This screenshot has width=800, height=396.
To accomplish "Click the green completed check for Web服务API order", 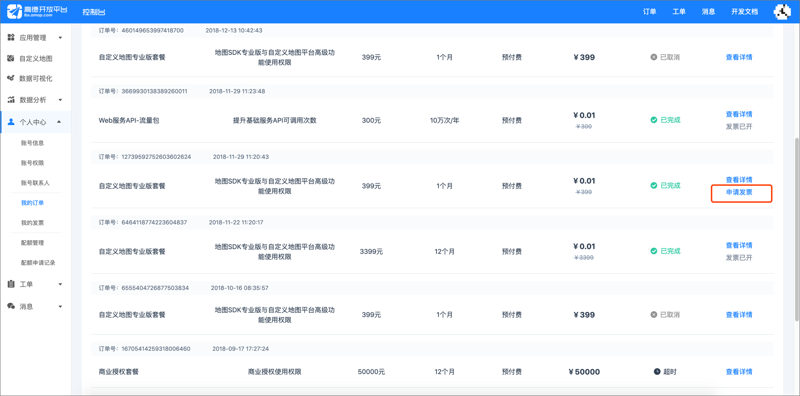I will pos(654,120).
